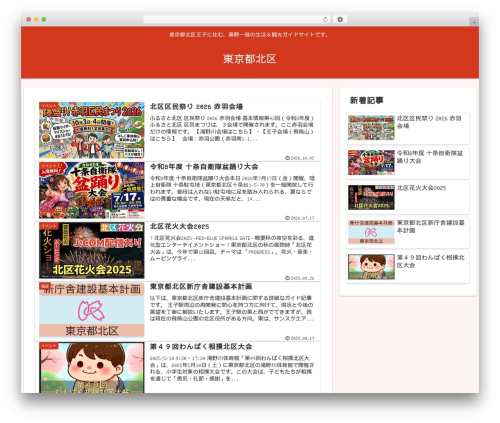Image resolution: width=500 pixels, height=423 pixels.
Task: Open sidebar link 北区花火大会2025
Action: pos(421,188)
